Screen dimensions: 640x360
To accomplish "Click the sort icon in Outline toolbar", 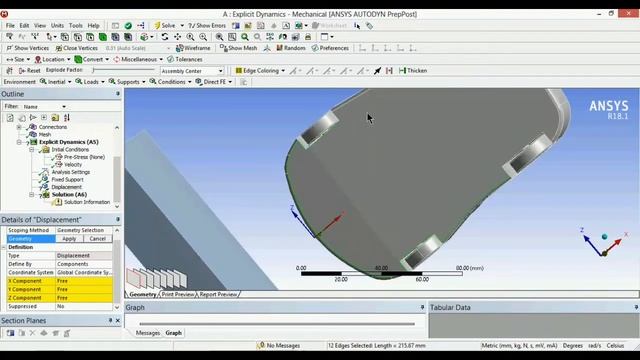I will tap(67, 118).
